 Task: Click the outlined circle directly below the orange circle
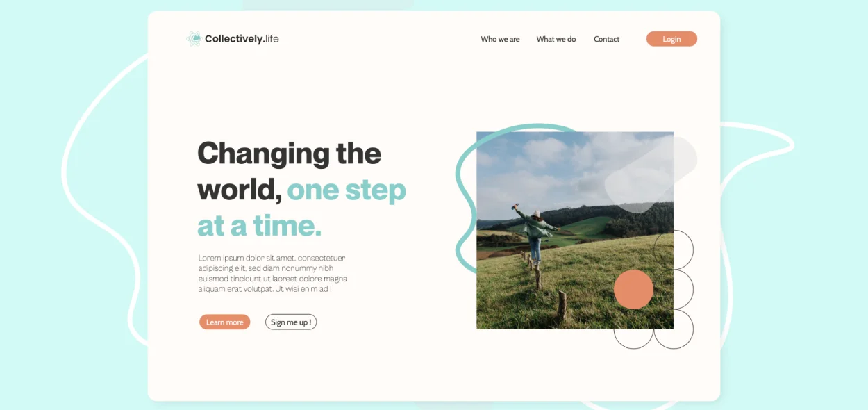click(x=633, y=329)
